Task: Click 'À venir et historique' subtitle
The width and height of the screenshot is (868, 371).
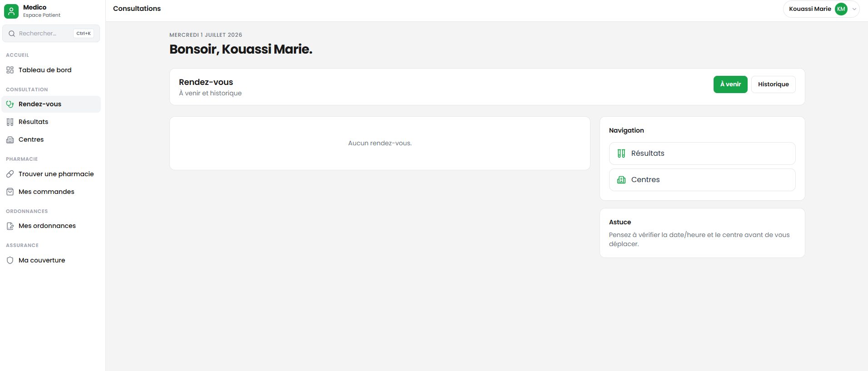Action: tap(210, 93)
